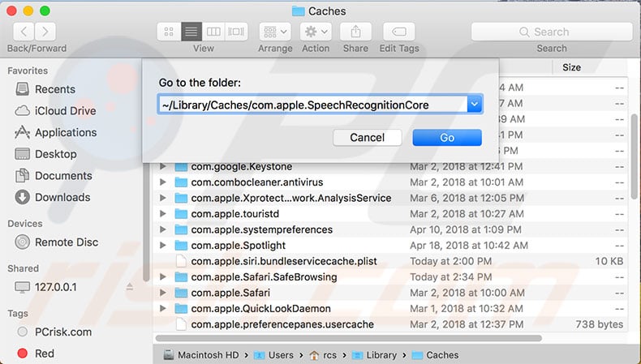Select the com.google.Keystone folder name
Viewport: 641px width, 364px height.
coord(242,167)
